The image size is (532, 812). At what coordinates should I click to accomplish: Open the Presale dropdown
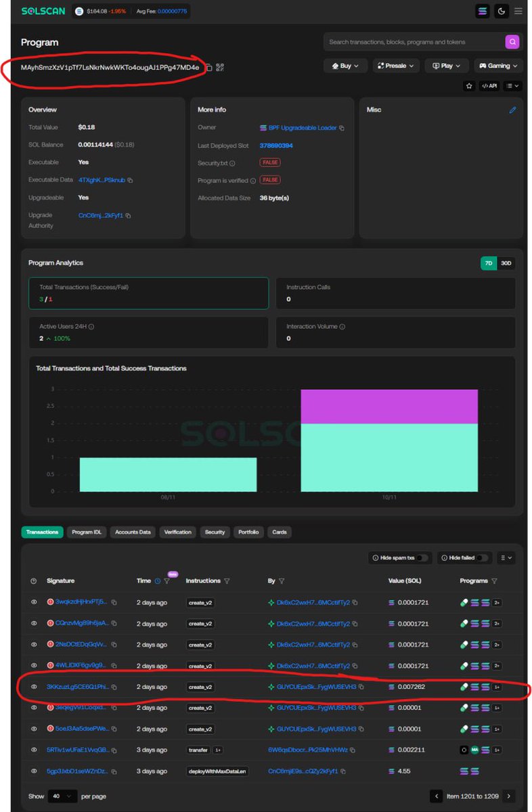pyautogui.click(x=395, y=66)
